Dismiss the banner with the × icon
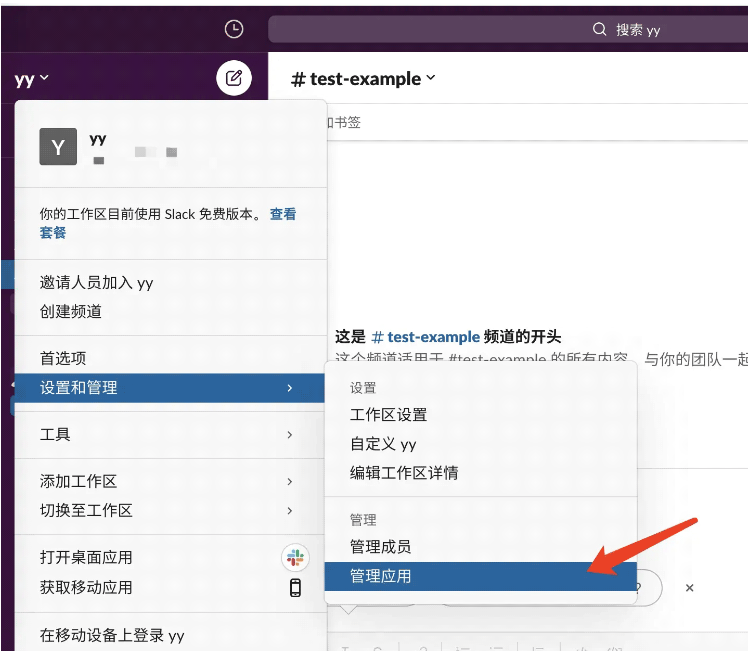The image size is (756, 651). 689,588
